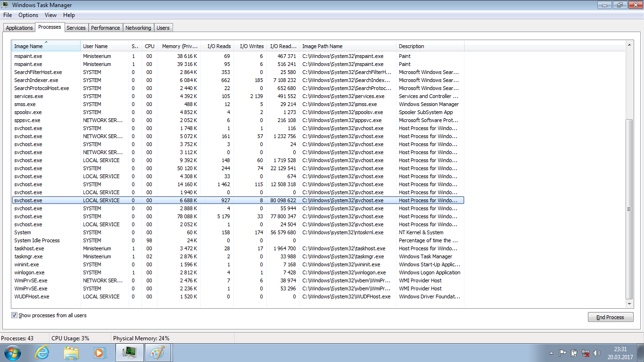Select the SearchIndexer.exe process row
The image size is (644, 362).
(x=238, y=80)
